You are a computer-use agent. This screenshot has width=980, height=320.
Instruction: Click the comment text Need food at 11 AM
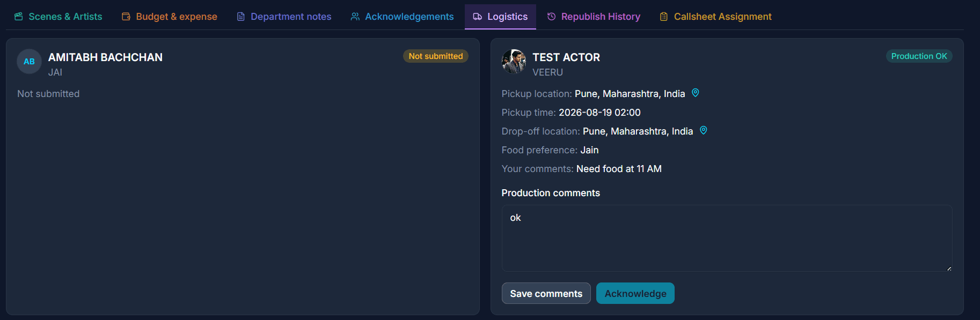pos(619,169)
